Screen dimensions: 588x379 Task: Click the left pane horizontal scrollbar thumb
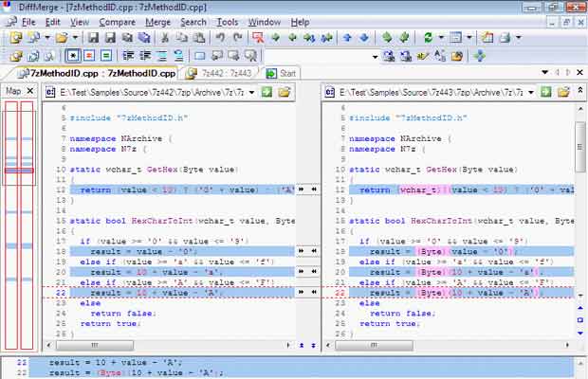point(95,345)
